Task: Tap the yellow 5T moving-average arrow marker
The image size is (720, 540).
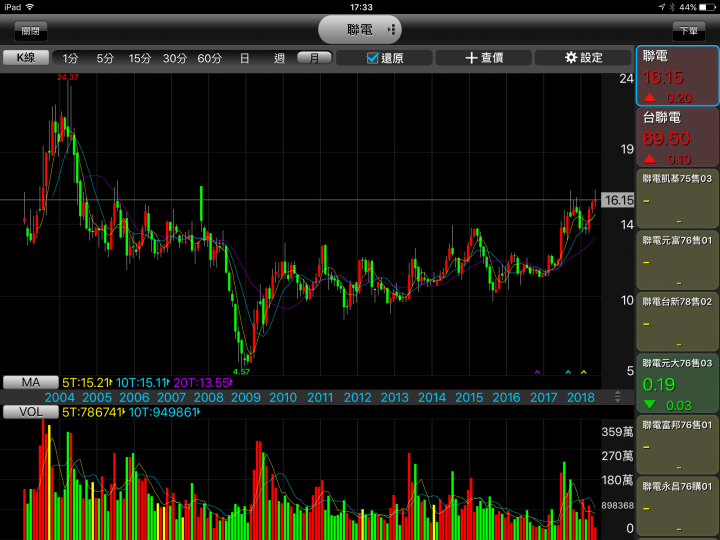Action: [x=584, y=372]
